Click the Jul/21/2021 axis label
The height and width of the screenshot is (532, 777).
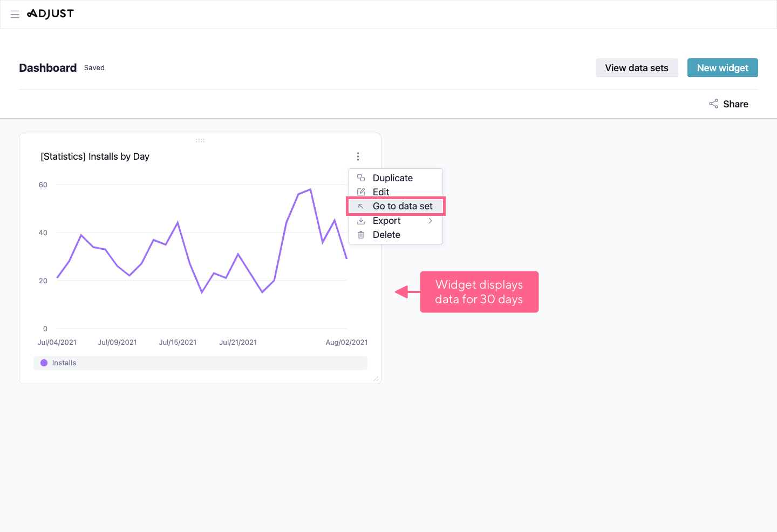(238, 343)
